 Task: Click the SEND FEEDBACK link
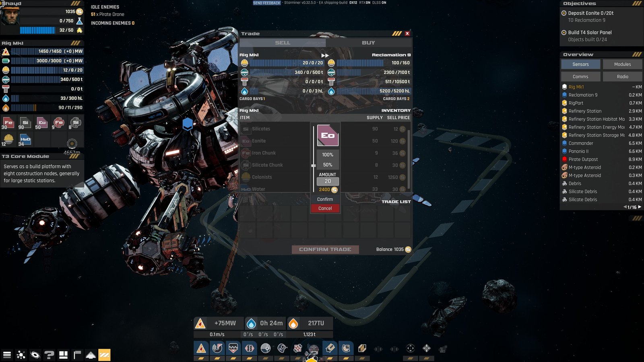[x=266, y=3]
